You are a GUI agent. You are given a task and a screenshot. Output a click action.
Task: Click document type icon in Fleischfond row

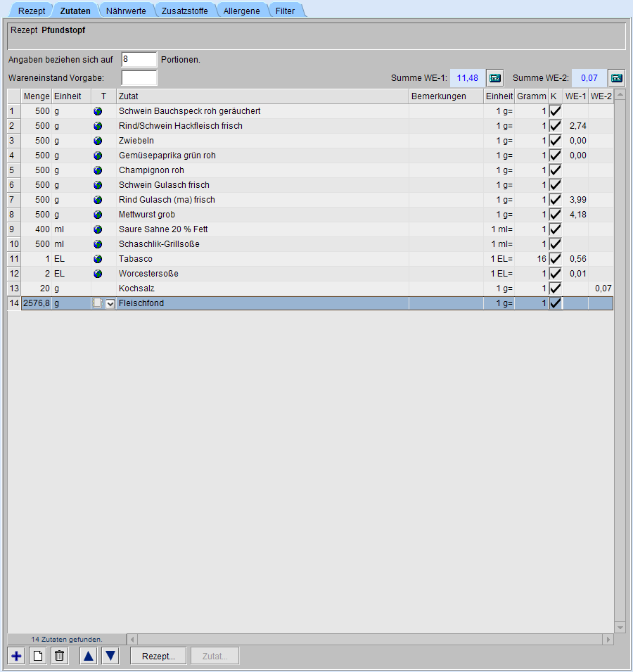pyautogui.click(x=98, y=303)
